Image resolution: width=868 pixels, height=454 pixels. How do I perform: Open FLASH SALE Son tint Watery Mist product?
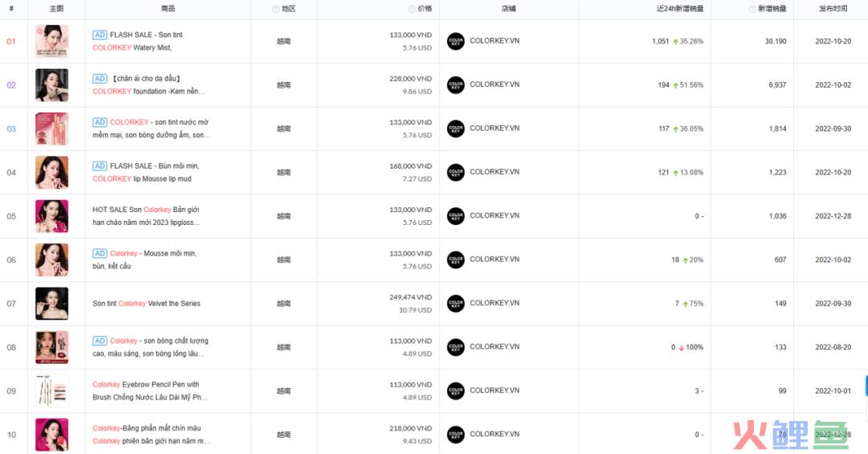(x=141, y=41)
